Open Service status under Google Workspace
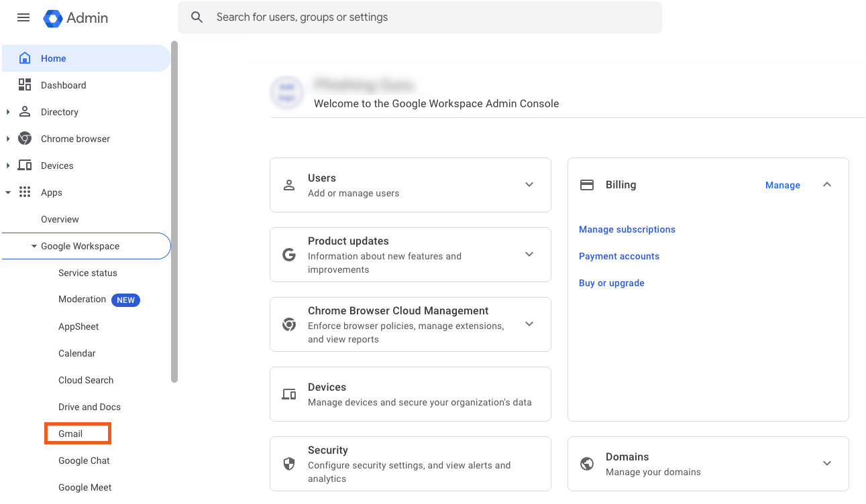The width and height of the screenshot is (866, 504). pyautogui.click(x=88, y=273)
